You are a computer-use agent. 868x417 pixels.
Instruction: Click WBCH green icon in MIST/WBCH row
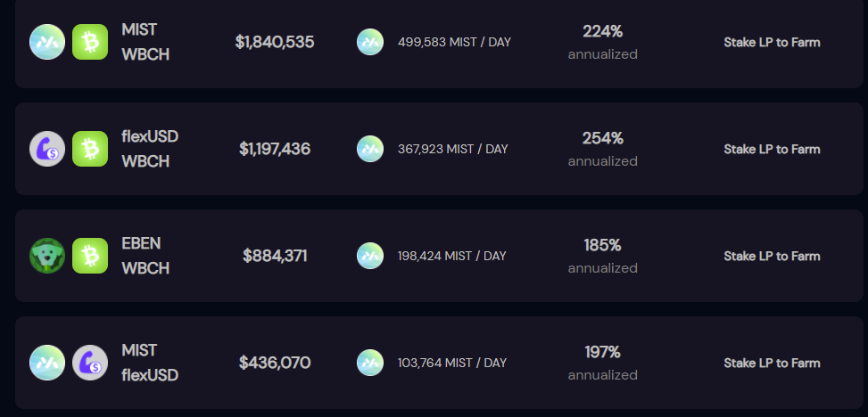click(90, 42)
